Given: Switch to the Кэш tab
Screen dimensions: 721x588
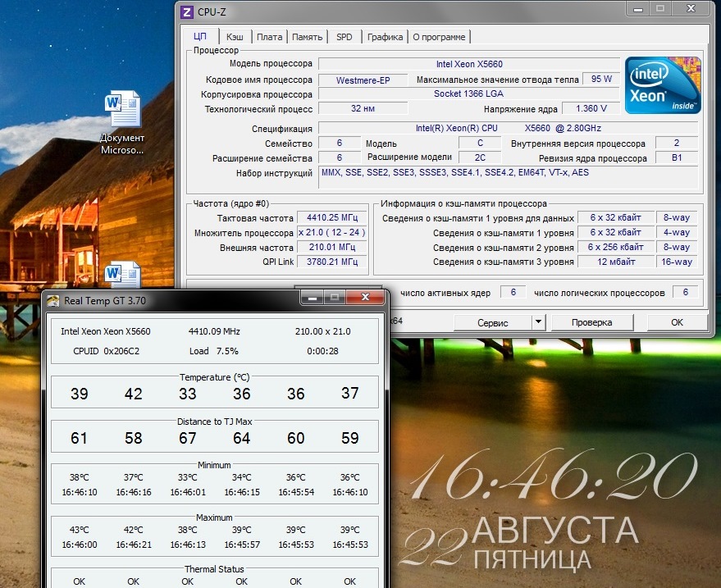Looking at the screenshot, I should [235, 37].
